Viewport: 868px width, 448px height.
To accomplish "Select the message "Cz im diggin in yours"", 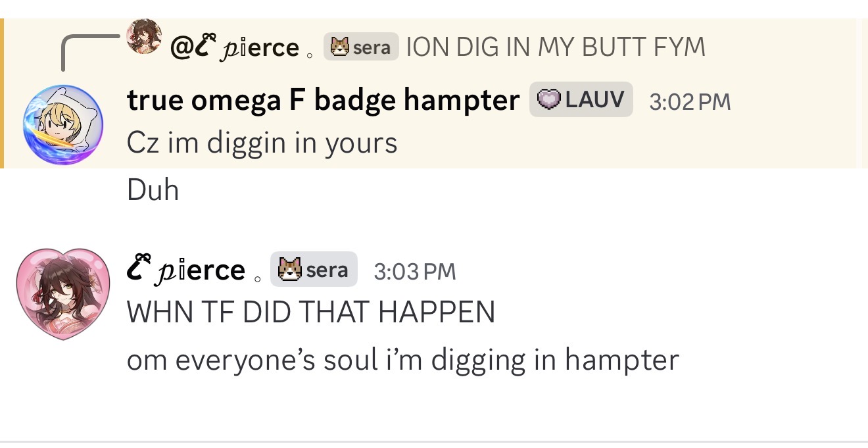I will (262, 143).
